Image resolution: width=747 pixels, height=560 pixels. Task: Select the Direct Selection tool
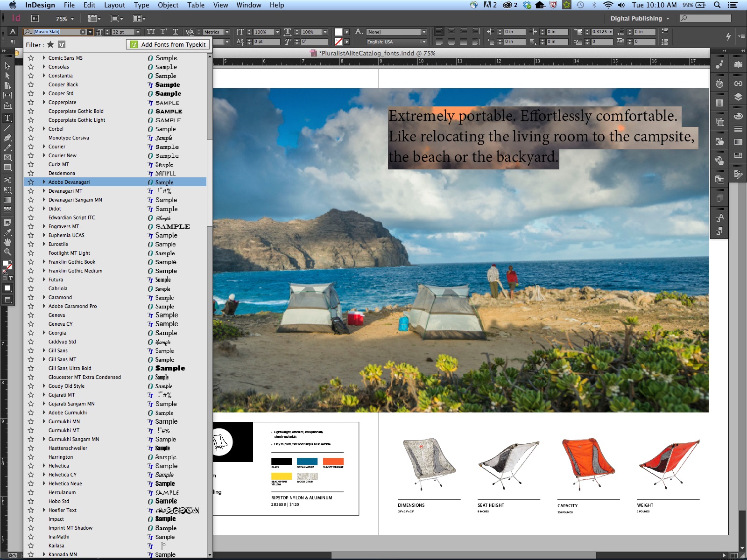[7, 76]
